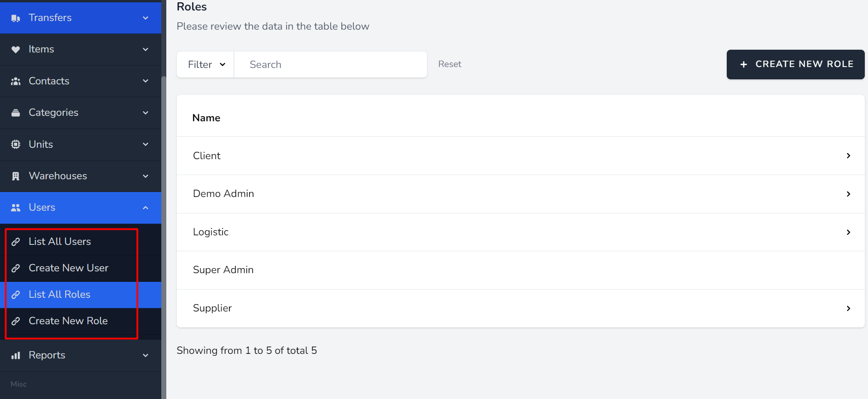Select Create New User in sidebar
The height and width of the screenshot is (399, 868).
(68, 268)
